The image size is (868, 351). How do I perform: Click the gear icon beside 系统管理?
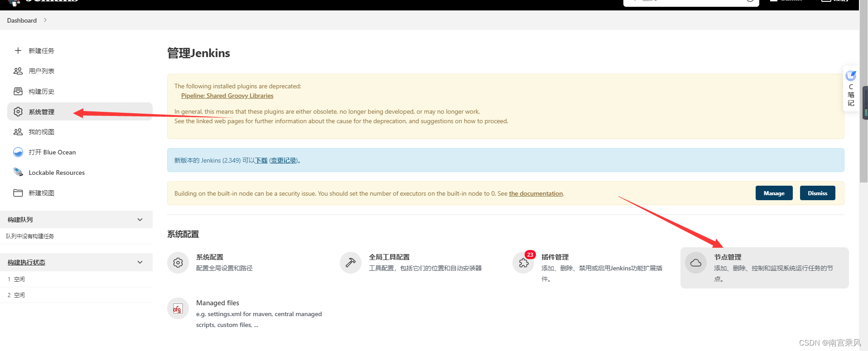pos(18,111)
